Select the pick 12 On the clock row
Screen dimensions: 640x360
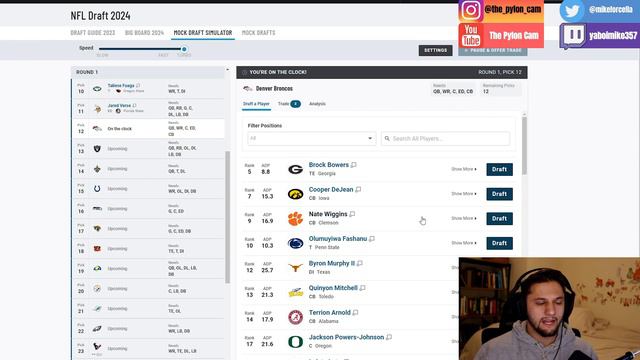pos(148,129)
